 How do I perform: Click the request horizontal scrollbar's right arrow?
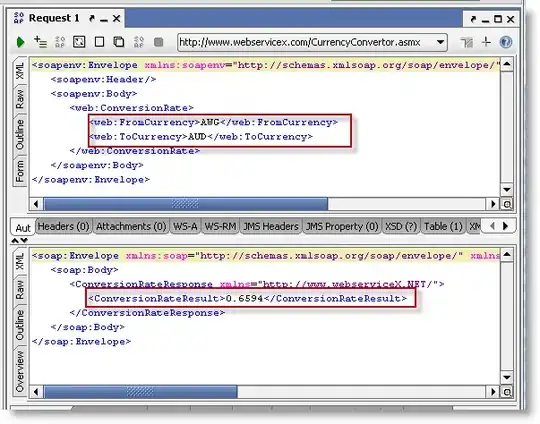coord(493,204)
